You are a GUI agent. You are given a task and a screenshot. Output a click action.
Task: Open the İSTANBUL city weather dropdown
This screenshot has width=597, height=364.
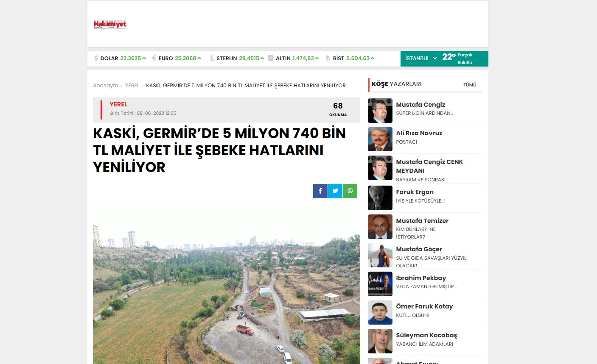coord(420,58)
